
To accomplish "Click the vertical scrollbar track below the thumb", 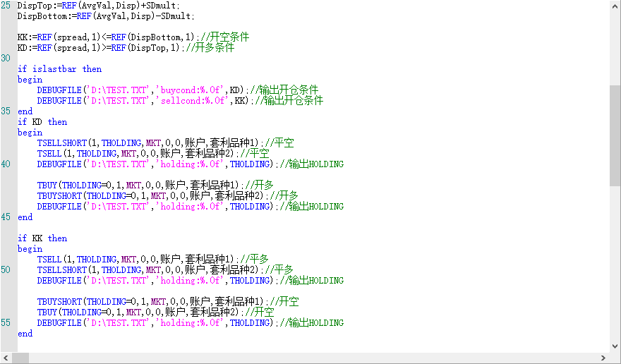I will coord(615,268).
